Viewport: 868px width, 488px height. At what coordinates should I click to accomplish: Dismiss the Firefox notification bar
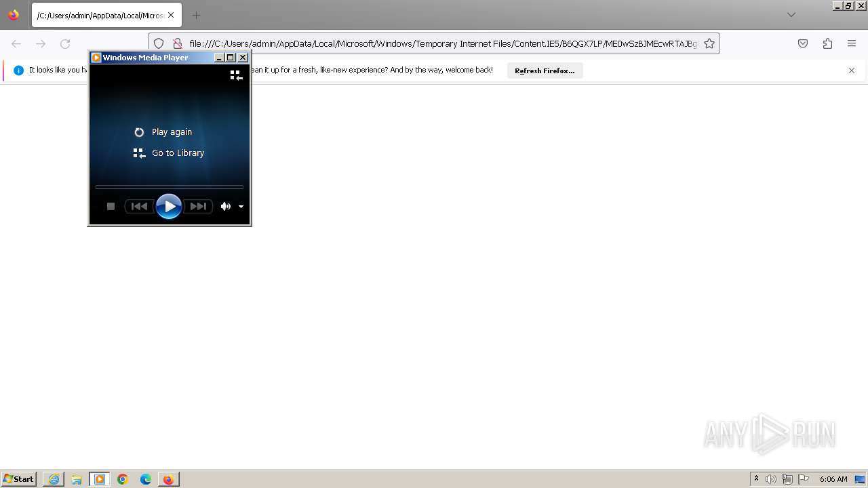click(852, 70)
